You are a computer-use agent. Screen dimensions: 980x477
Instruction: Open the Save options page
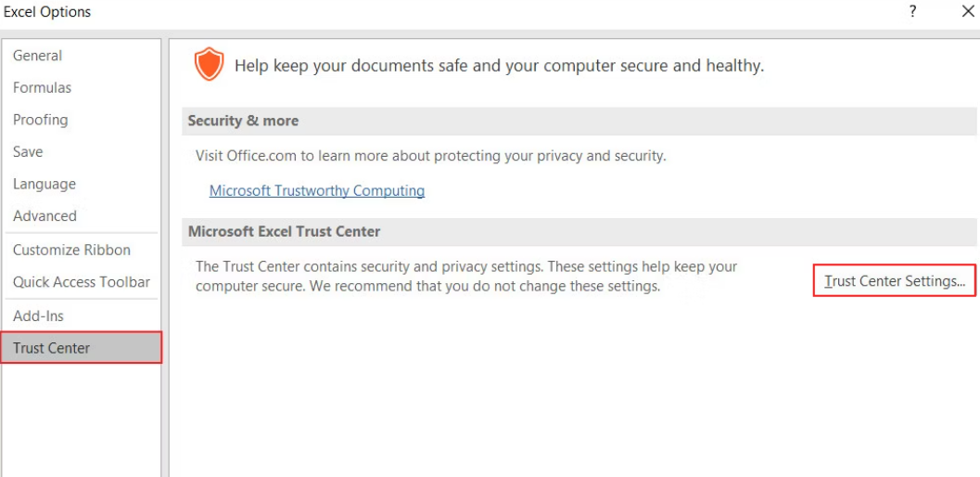pos(28,152)
